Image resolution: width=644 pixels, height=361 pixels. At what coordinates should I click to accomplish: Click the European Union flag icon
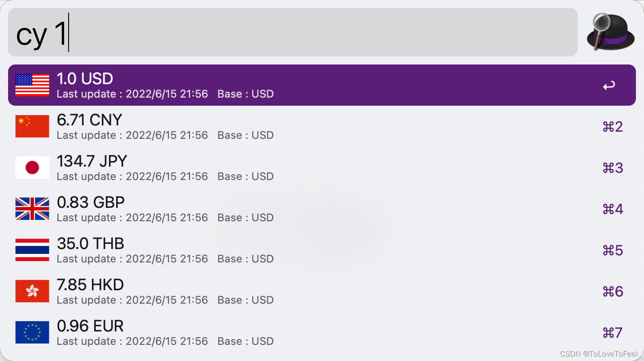(x=32, y=332)
